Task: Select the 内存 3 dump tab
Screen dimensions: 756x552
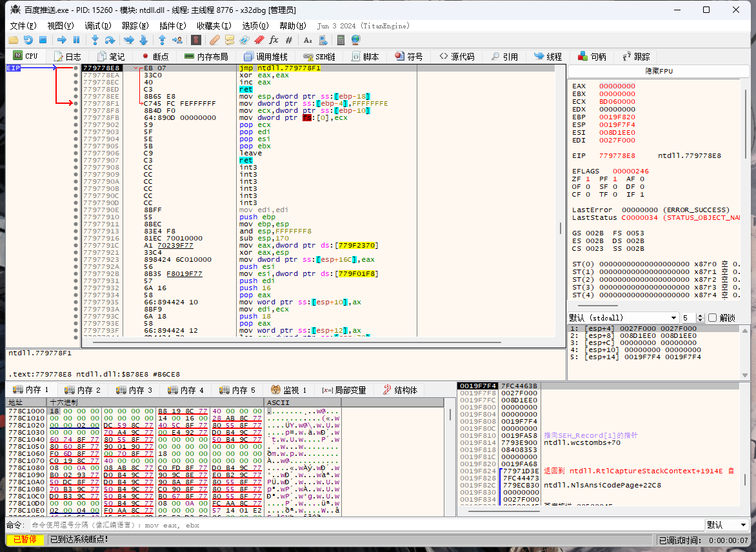Action: point(134,389)
